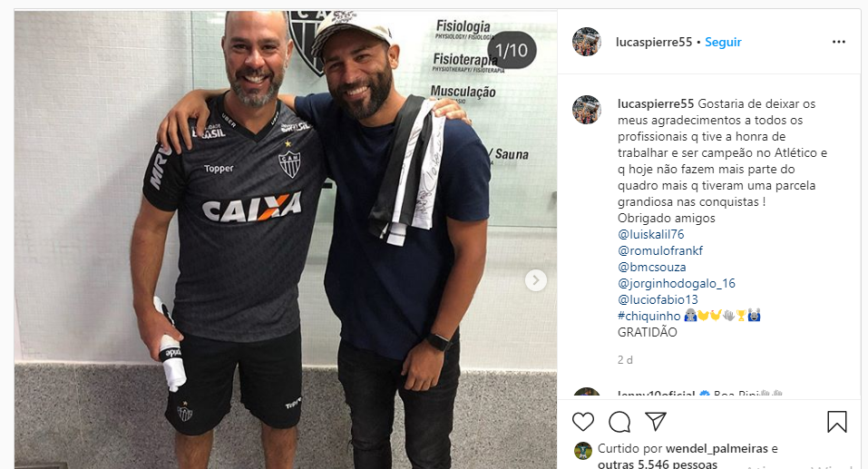Save post with the bookmark icon
The image size is (868, 469).
coord(837,422)
